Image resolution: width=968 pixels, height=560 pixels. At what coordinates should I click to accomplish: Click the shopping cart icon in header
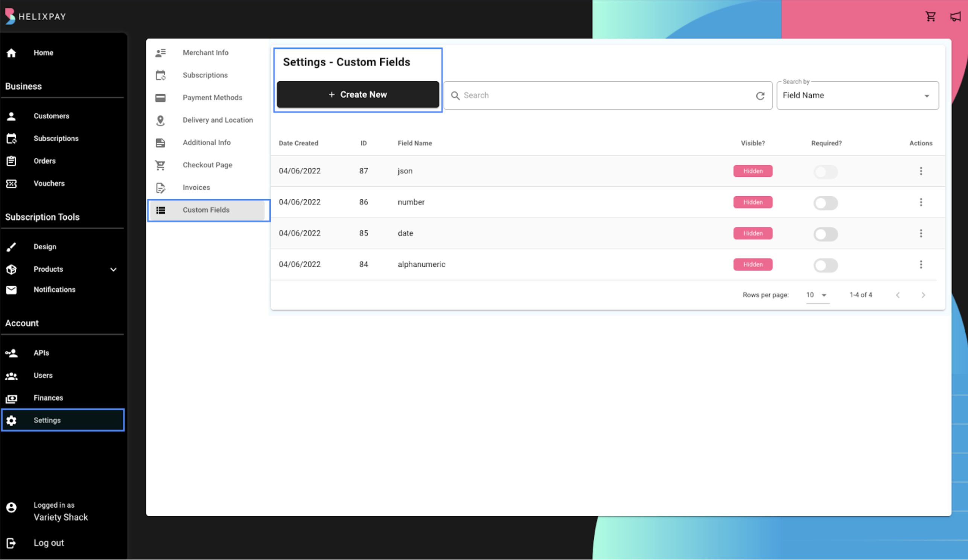(930, 17)
